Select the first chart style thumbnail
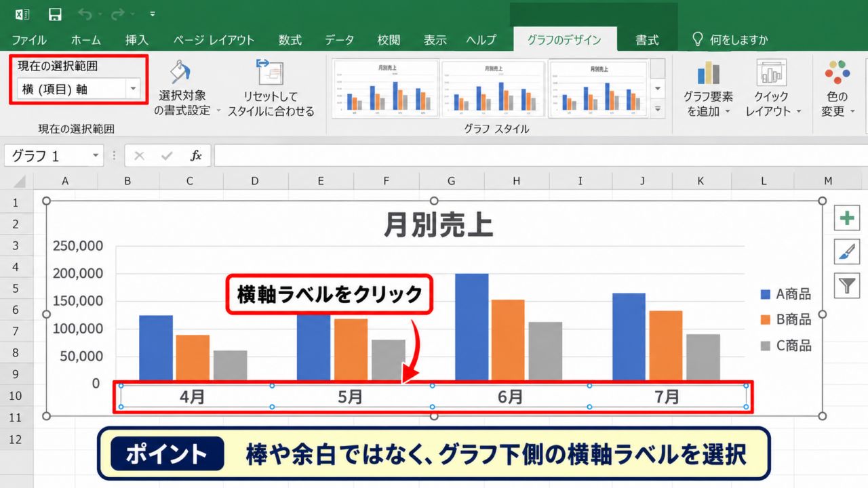868x488 pixels. click(385, 88)
